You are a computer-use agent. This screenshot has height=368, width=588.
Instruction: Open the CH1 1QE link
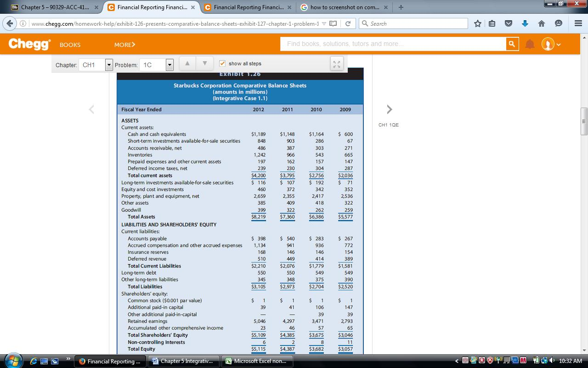(389, 125)
